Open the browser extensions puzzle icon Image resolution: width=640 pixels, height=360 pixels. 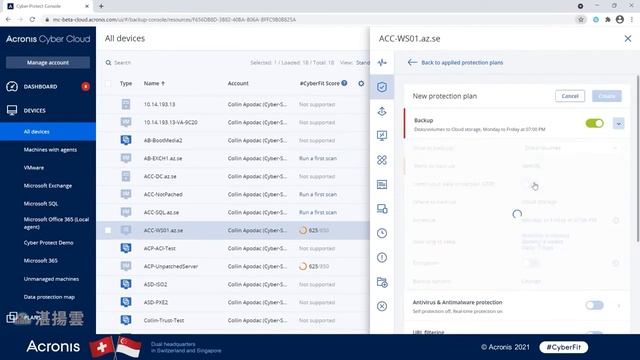608,19
